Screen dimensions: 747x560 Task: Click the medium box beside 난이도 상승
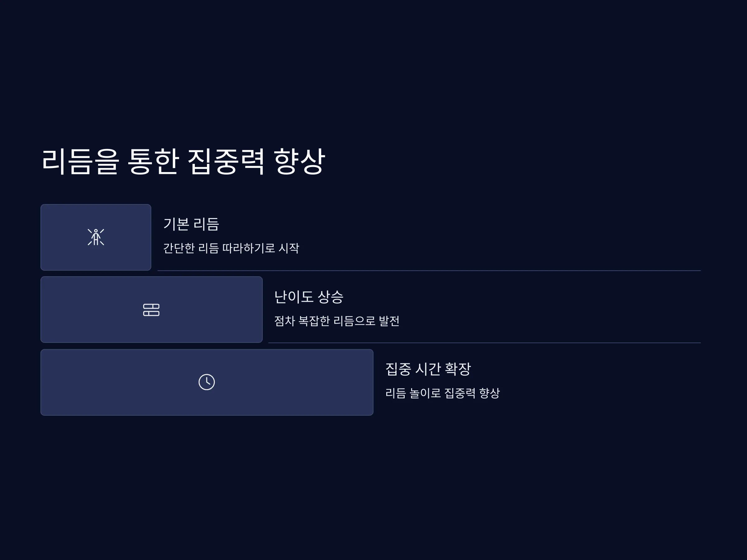coord(151,310)
